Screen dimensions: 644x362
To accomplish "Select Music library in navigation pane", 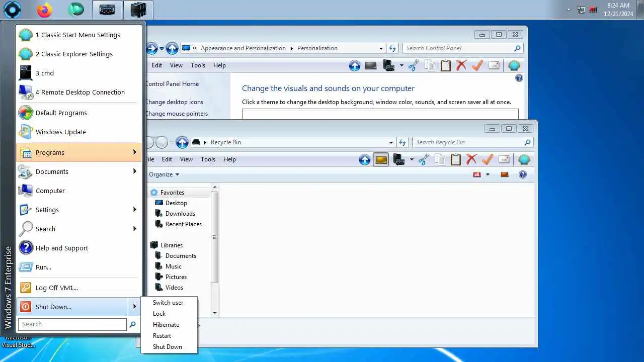I will click(173, 266).
